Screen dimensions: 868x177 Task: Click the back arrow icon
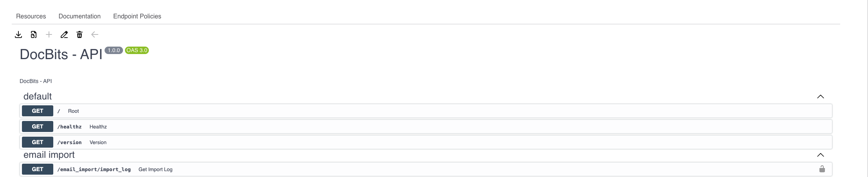[95, 35]
